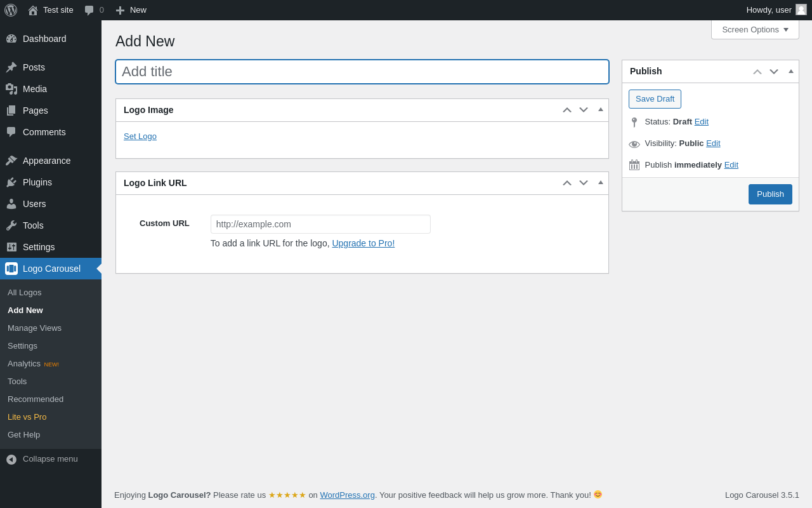The image size is (812, 508).
Task: Open Media menu
Action: 51,89
